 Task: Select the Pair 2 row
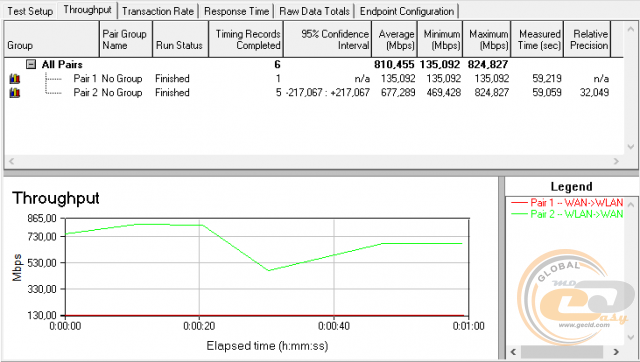313,93
